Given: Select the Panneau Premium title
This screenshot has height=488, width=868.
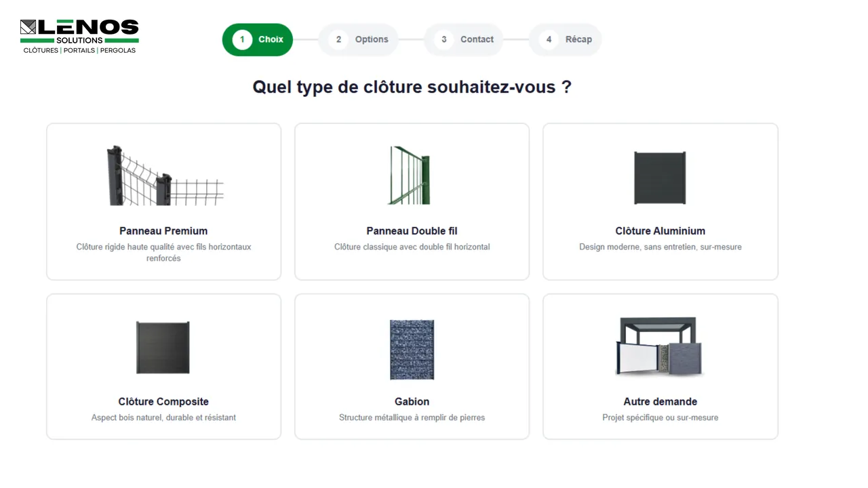Looking at the screenshot, I should point(163,231).
